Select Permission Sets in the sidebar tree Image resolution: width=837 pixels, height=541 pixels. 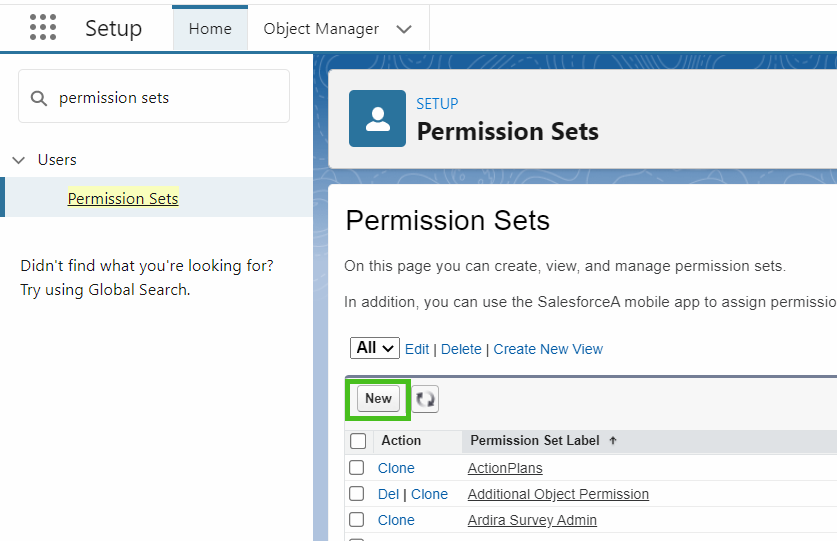[123, 198]
